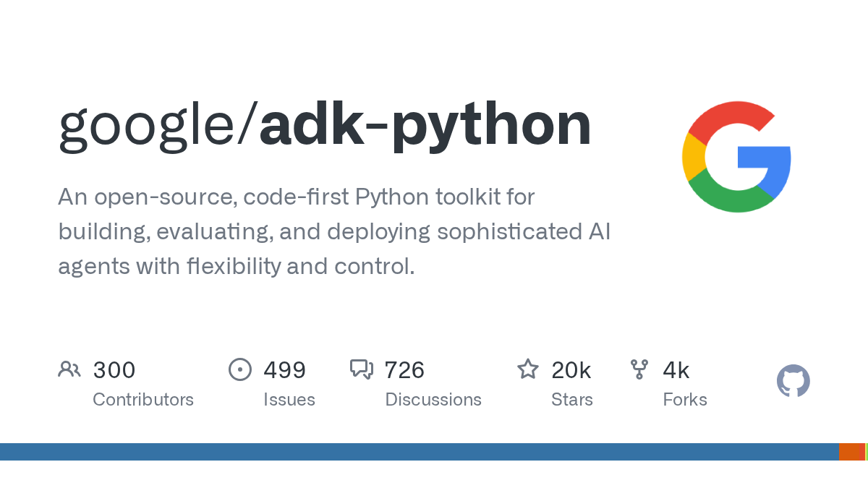This screenshot has height=488, width=868.
Task: Select the "google" owner name in title
Action: click(148, 128)
